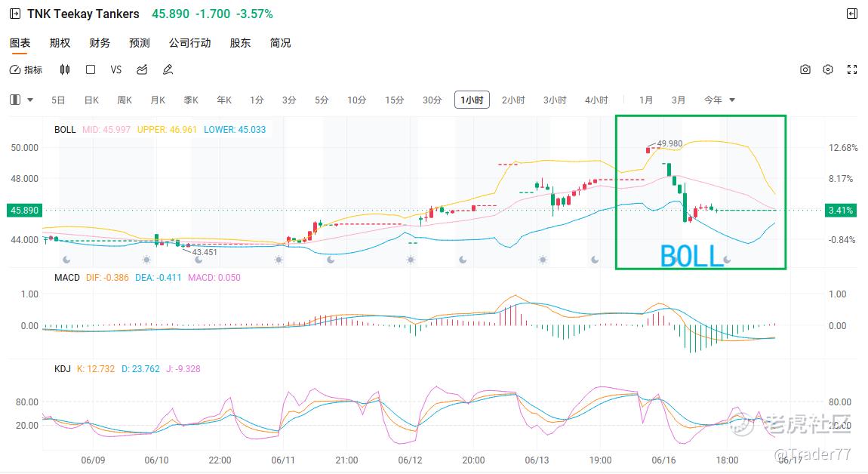Image resolution: width=868 pixels, height=474 pixels.
Task: Select the 4小时 interval
Action: [x=596, y=100]
